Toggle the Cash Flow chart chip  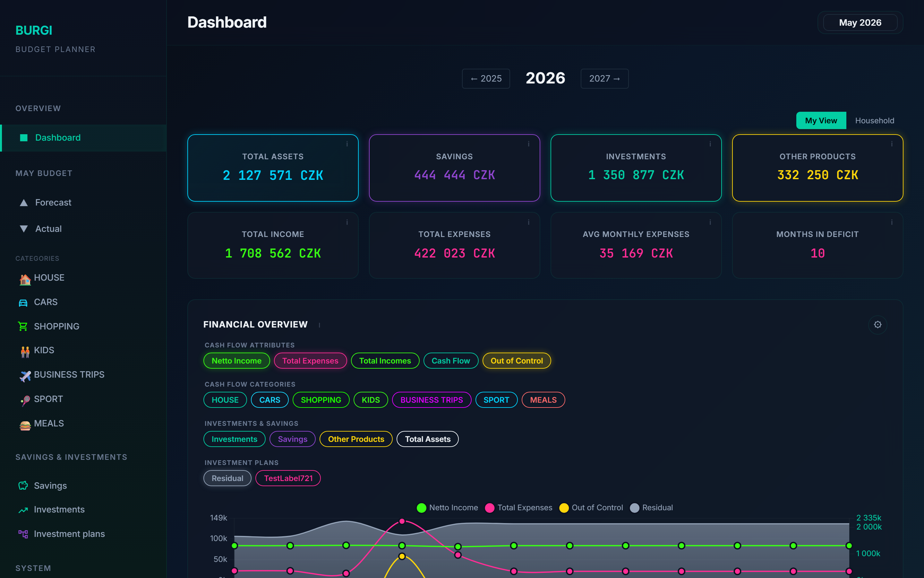pos(450,361)
